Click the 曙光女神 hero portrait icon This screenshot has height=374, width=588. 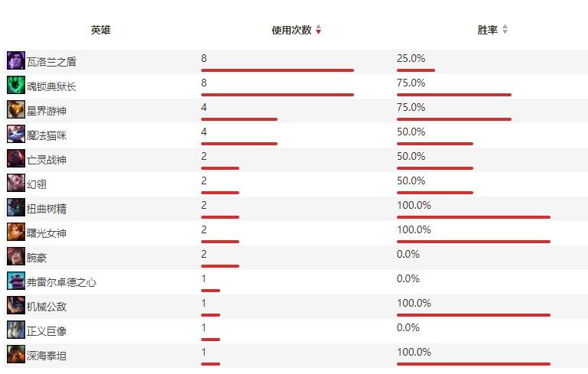click(x=16, y=233)
